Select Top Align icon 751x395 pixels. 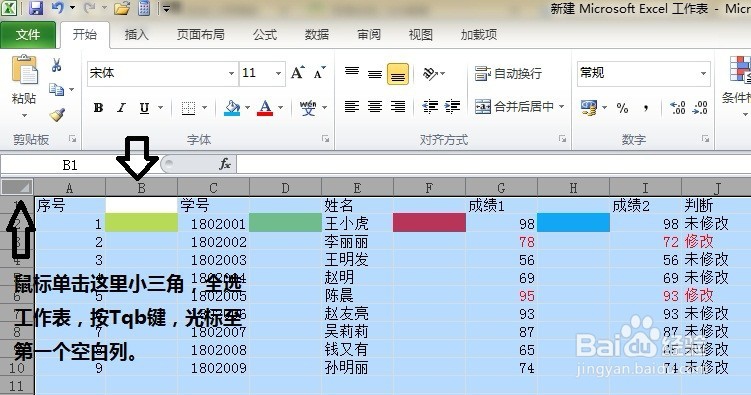point(352,73)
